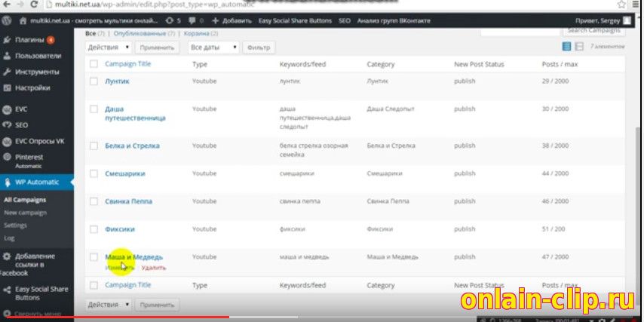Open the bottom Действия bulk actions dropdown
The height and width of the screenshot is (322, 644).
click(x=109, y=305)
